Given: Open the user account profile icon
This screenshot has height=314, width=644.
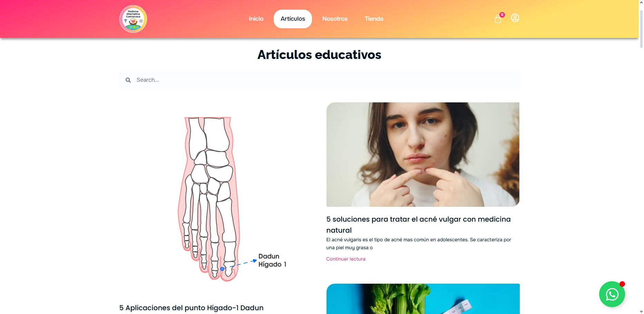Looking at the screenshot, I should point(515,18).
